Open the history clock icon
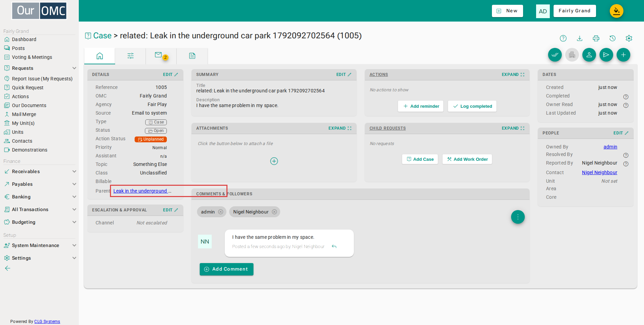This screenshot has width=644, height=325. [x=612, y=38]
